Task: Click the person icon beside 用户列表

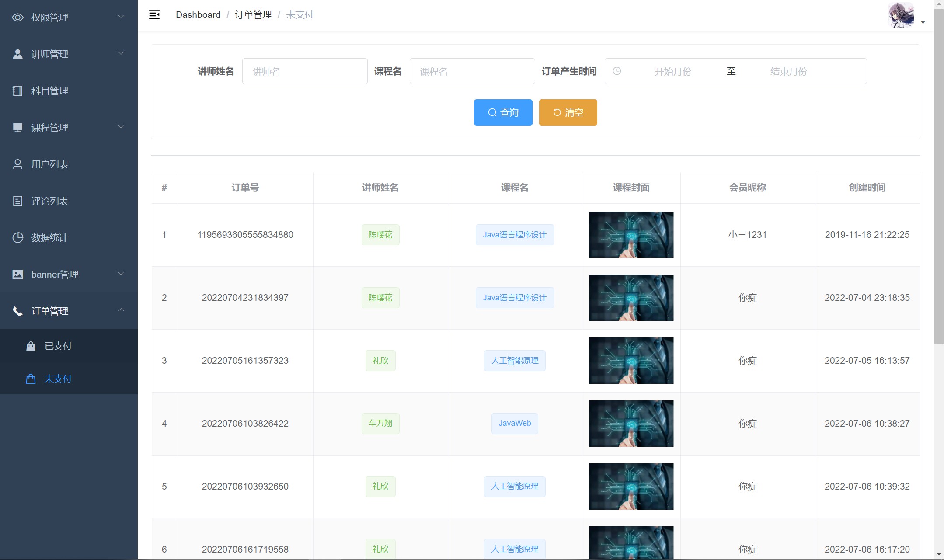Action: 17,164
